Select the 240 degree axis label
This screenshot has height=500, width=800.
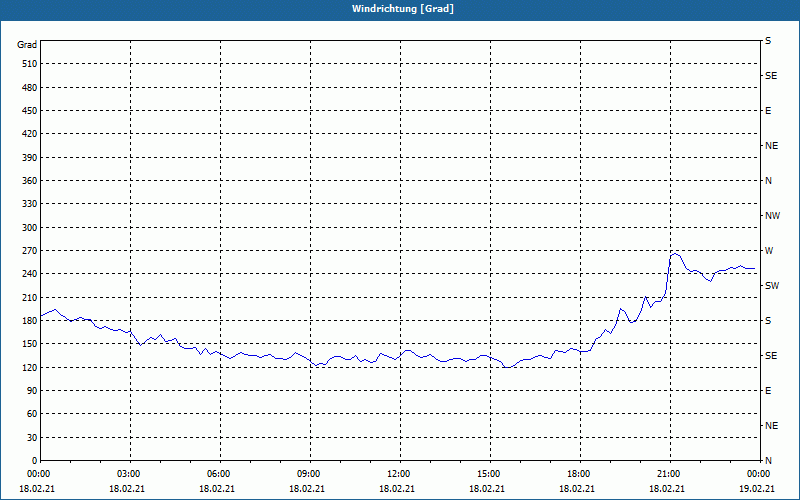[30, 274]
